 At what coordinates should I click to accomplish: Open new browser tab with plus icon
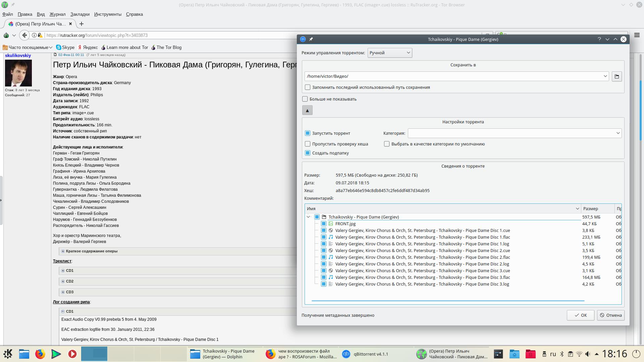[x=81, y=24]
